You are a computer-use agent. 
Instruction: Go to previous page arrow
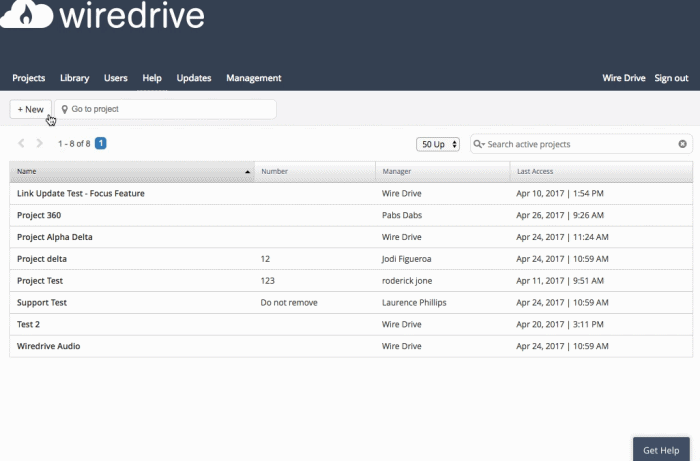(x=21, y=143)
